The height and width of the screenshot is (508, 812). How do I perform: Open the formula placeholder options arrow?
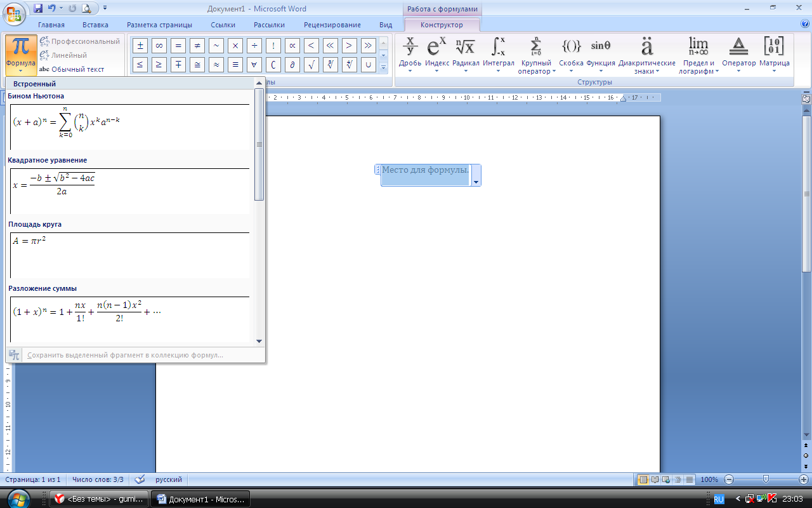pos(476,182)
